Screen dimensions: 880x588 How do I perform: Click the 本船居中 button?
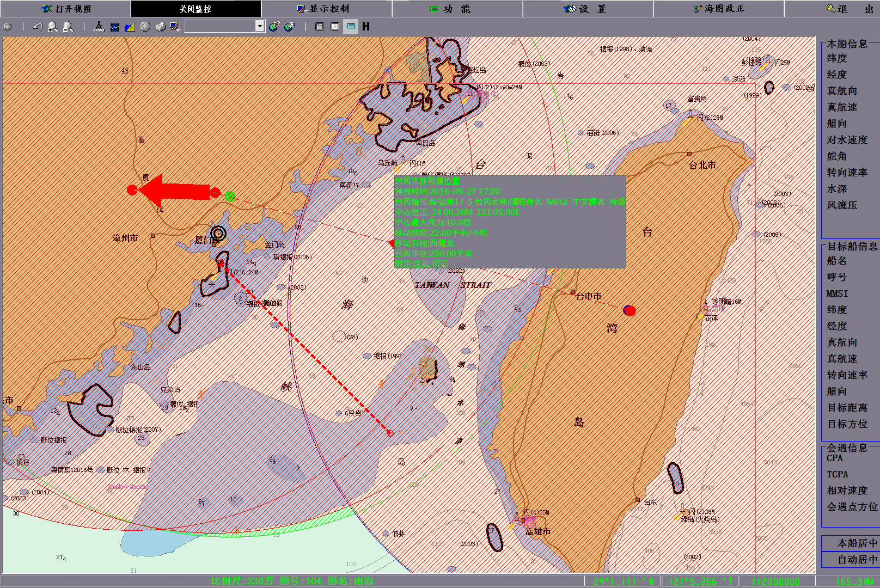851,543
